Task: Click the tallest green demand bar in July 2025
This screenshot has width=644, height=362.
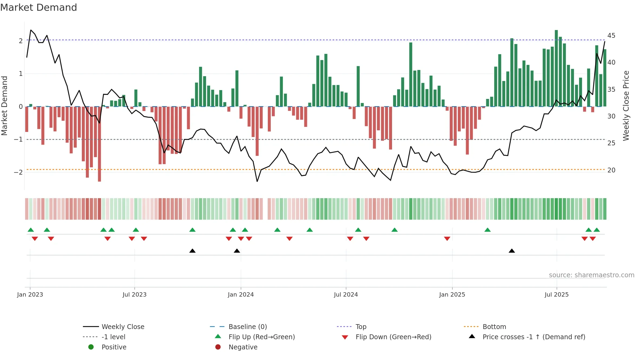Action: point(556,68)
